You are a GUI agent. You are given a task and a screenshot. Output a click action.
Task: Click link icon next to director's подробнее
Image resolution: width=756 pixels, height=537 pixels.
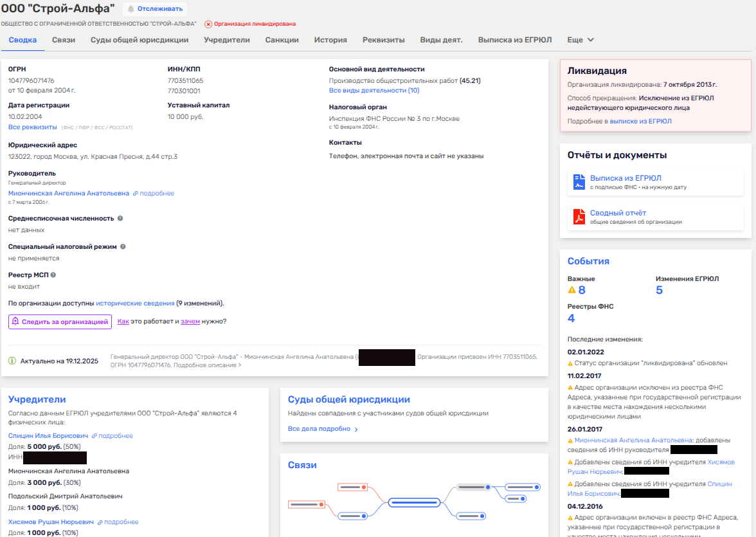pyautogui.click(x=136, y=194)
